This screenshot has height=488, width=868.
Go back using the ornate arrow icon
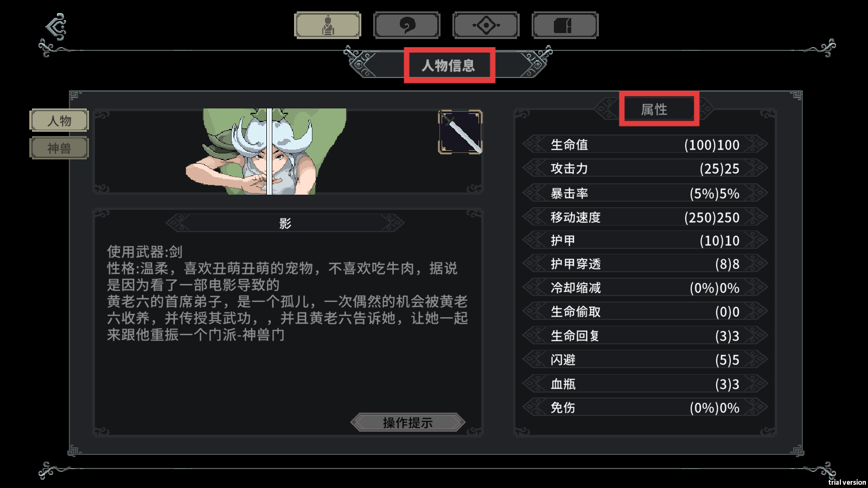pos(56,27)
